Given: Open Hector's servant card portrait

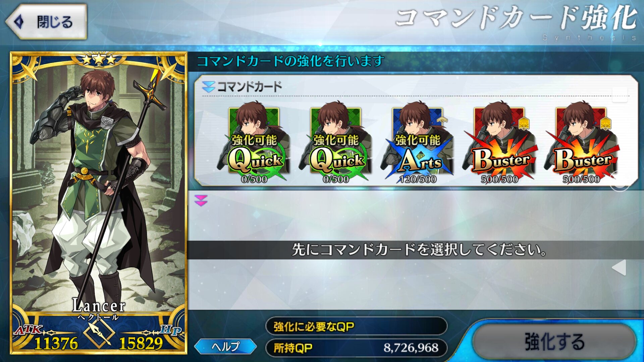Looking at the screenshot, I should click(99, 203).
